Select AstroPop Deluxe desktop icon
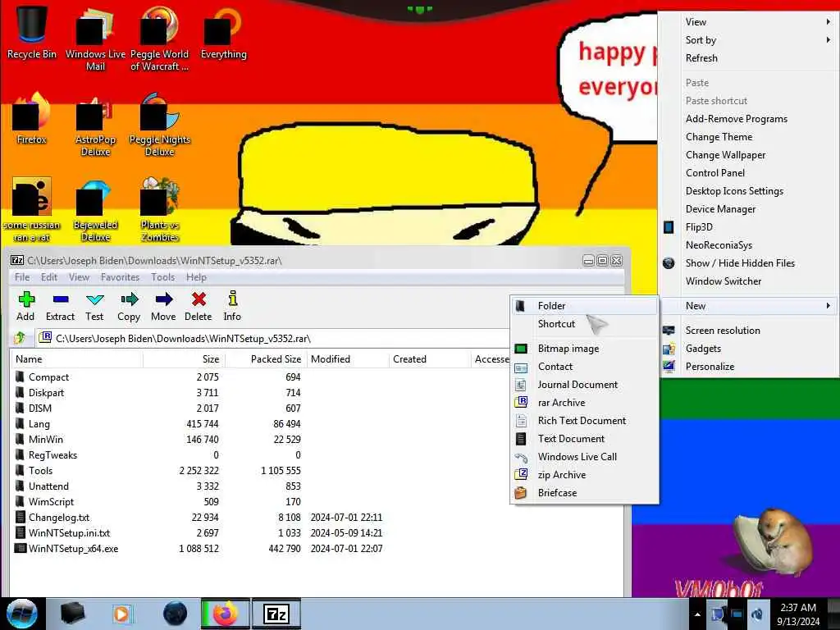The height and width of the screenshot is (630, 840). point(95,125)
